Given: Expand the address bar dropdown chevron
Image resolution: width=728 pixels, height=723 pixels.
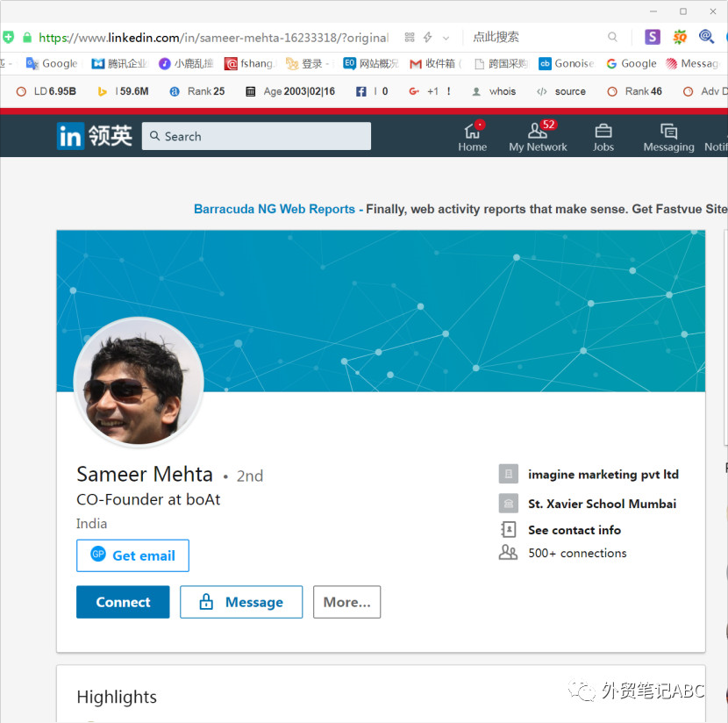Looking at the screenshot, I should coord(446,38).
